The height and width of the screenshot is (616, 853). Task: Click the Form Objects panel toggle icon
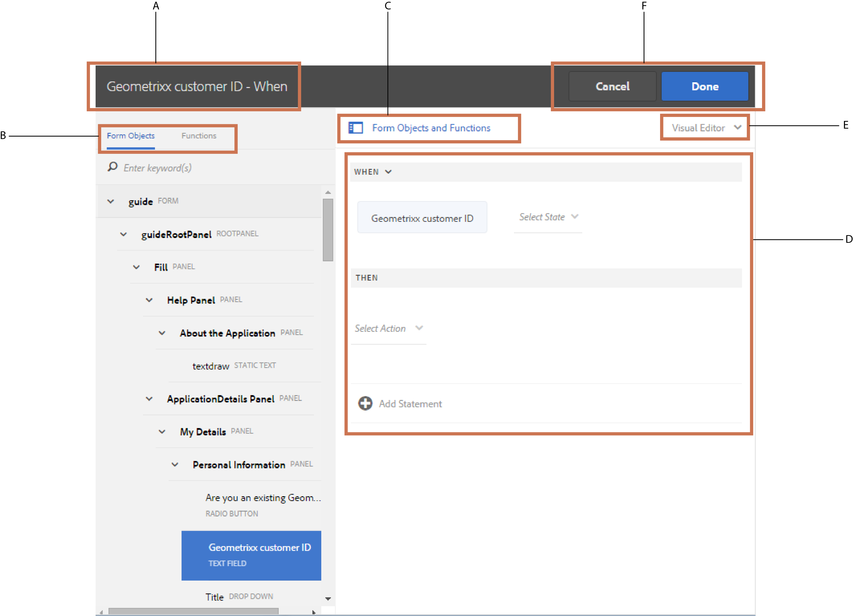pos(355,128)
